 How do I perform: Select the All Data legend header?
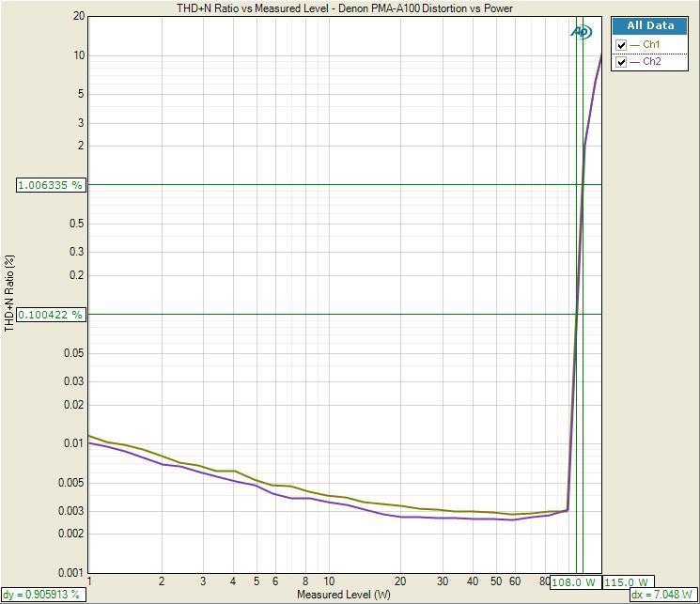(650, 26)
